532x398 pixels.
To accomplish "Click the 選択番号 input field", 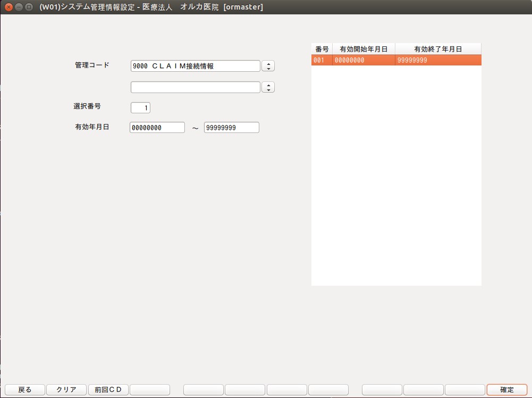I will point(140,107).
